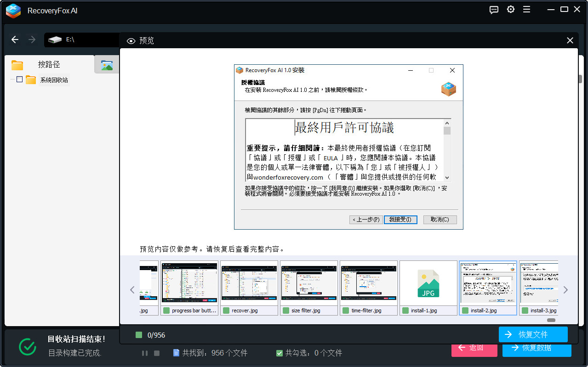Pause the scan with the pause icon

pyautogui.click(x=144, y=353)
